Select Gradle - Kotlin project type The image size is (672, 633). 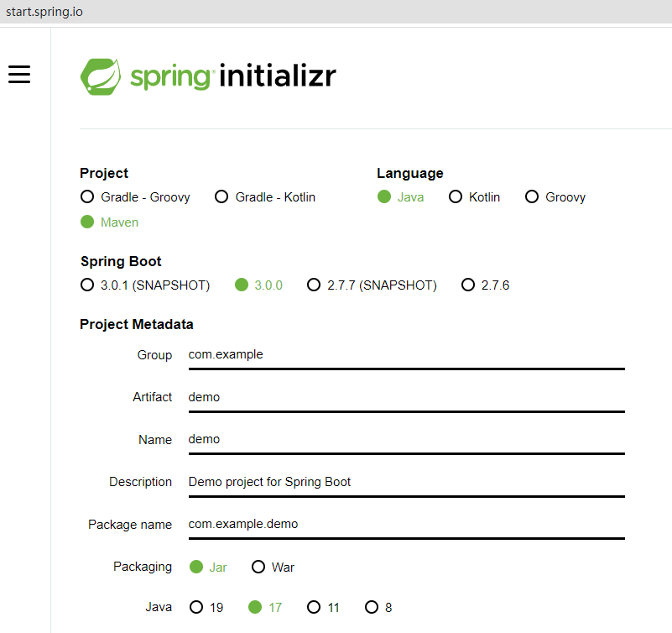pyautogui.click(x=221, y=196)
